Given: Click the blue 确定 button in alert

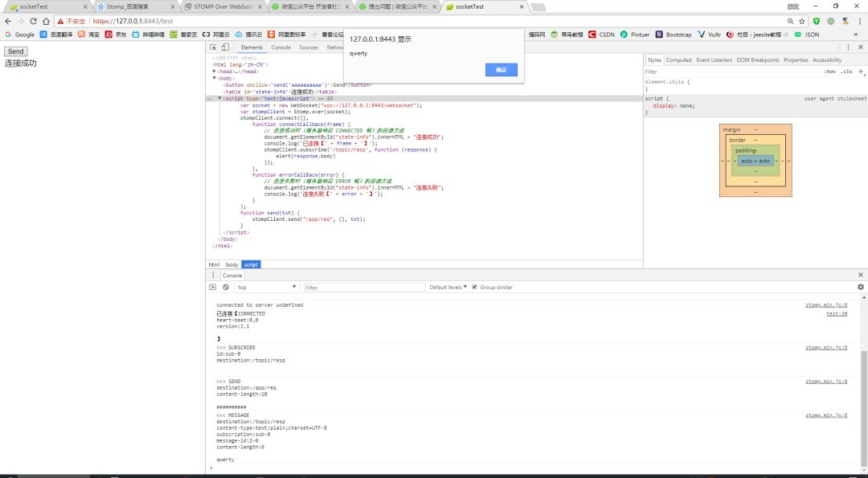Looking at the screenshot, I should coord(501,70).
